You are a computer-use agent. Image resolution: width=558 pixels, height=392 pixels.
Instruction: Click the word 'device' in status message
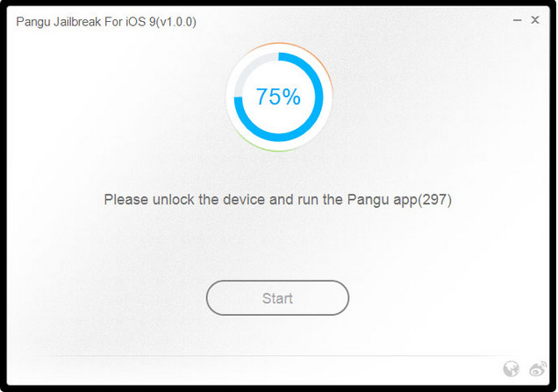[x=244, y=200]
